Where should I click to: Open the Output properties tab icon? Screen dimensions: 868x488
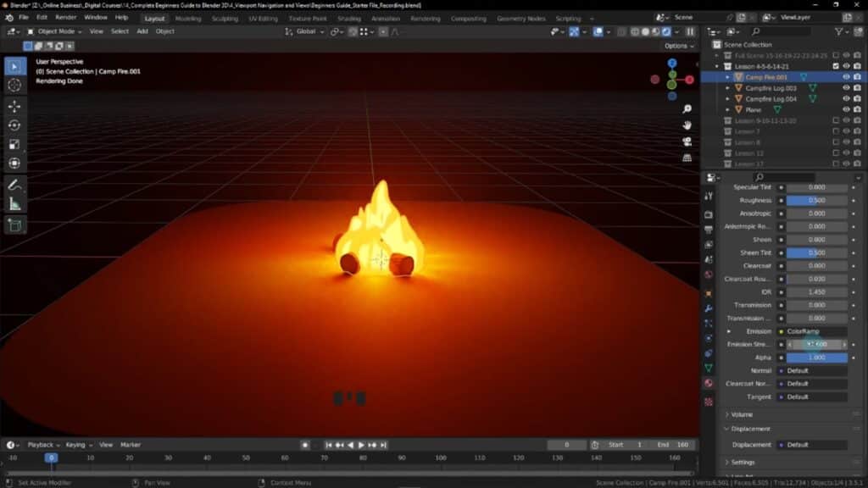tap(709, 229)
